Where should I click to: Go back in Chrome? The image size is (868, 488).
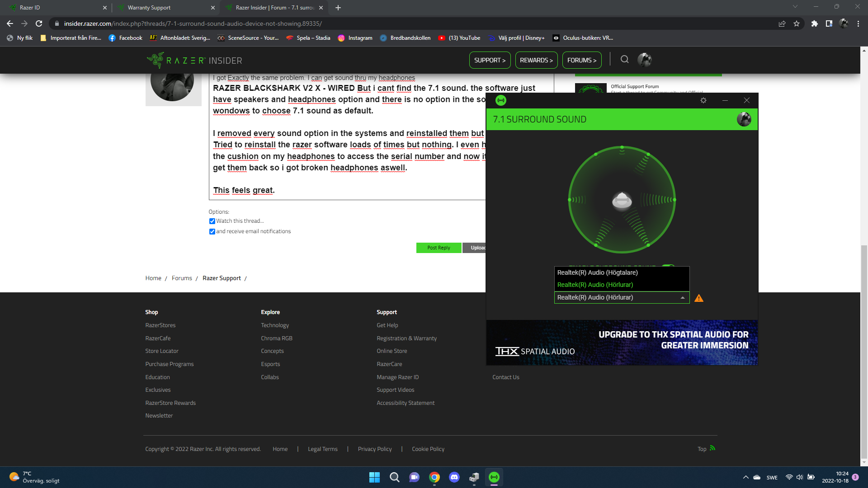point(10,23)
